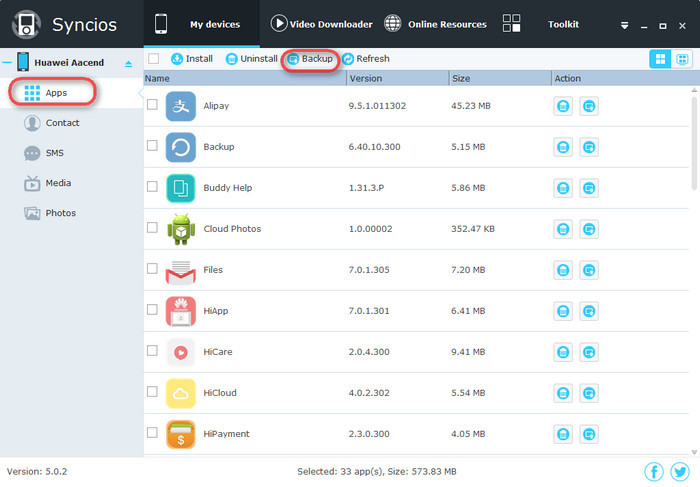Open the Twitter page icon
This screenshot has width=700, height=487.
point(680,471)
